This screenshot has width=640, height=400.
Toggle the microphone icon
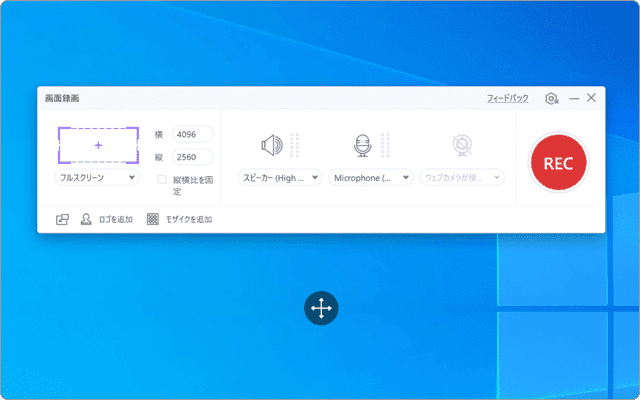click(362, 145)
